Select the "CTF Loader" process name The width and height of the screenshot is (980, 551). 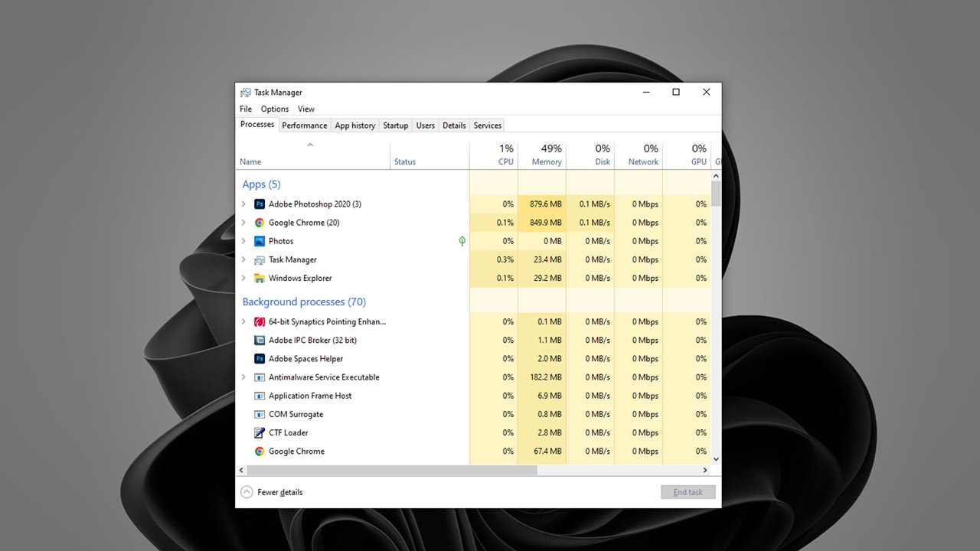(x=288, y=433)
